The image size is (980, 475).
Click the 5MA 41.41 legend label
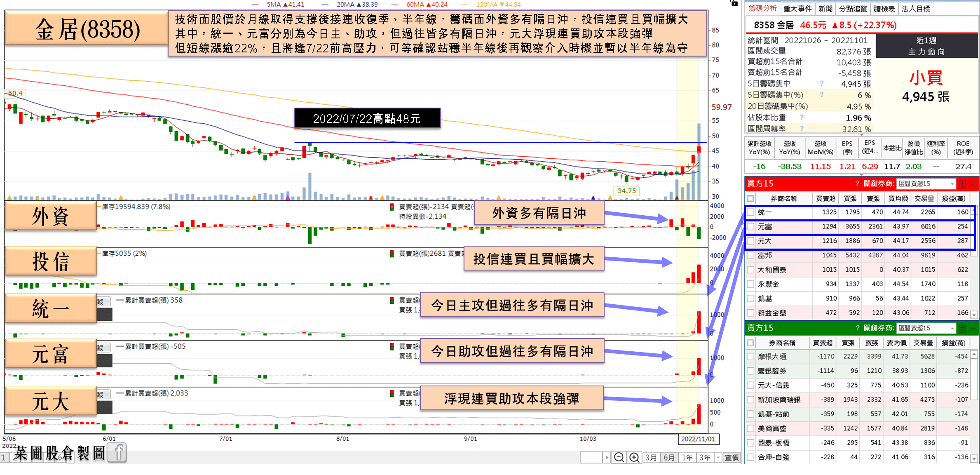point(285,4)
